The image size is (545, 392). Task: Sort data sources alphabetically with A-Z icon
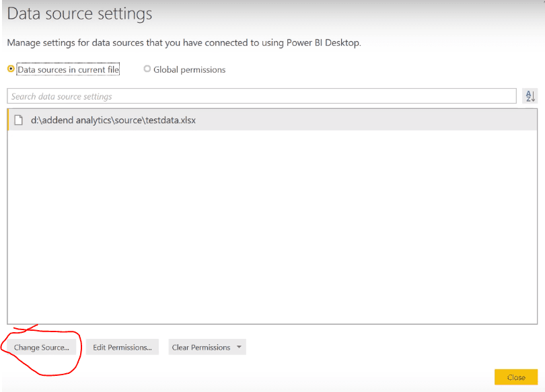point(530,96)
